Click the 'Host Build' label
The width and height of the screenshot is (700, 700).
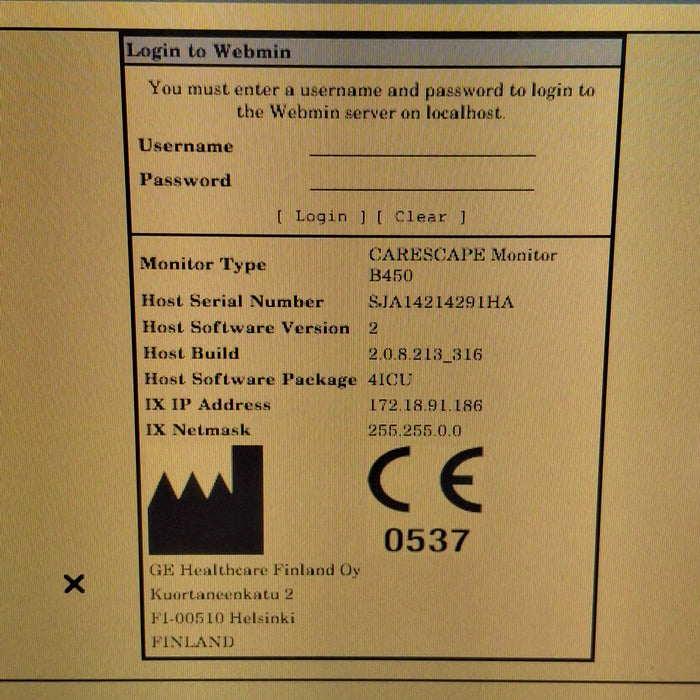(x=192, y=353)
